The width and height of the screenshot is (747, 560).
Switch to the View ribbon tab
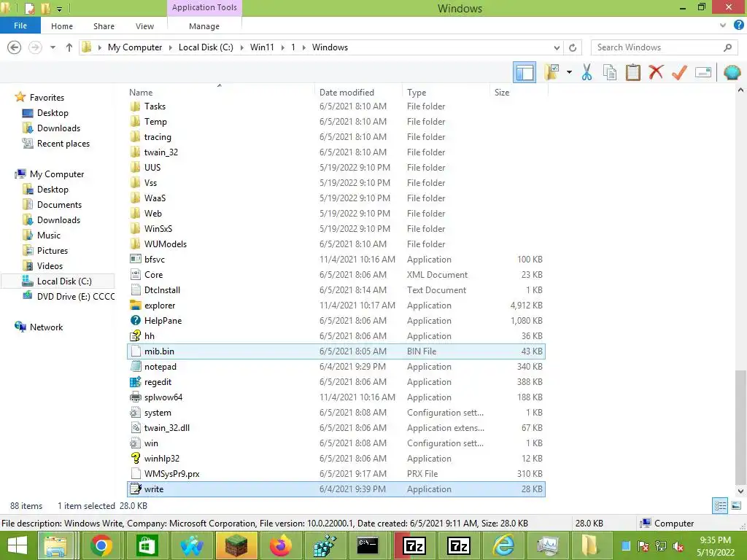144,26
